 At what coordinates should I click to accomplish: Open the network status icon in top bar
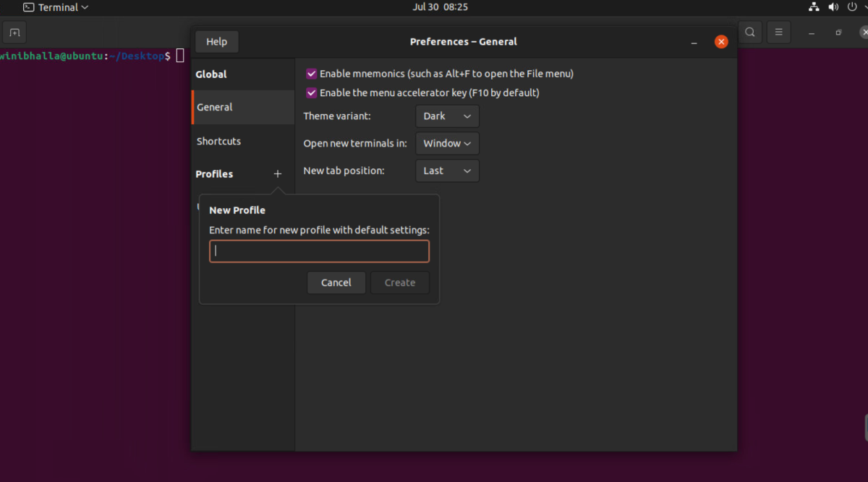814,7
